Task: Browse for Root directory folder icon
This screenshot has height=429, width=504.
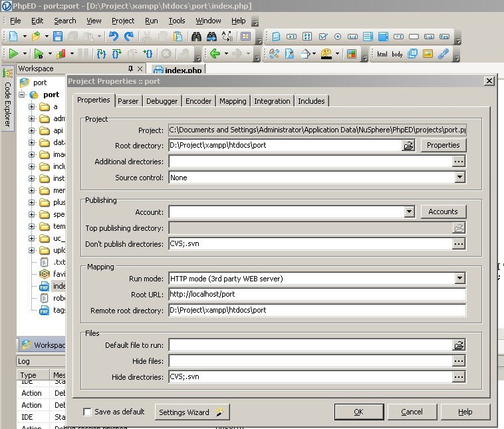Action: (x=408, y=146)
